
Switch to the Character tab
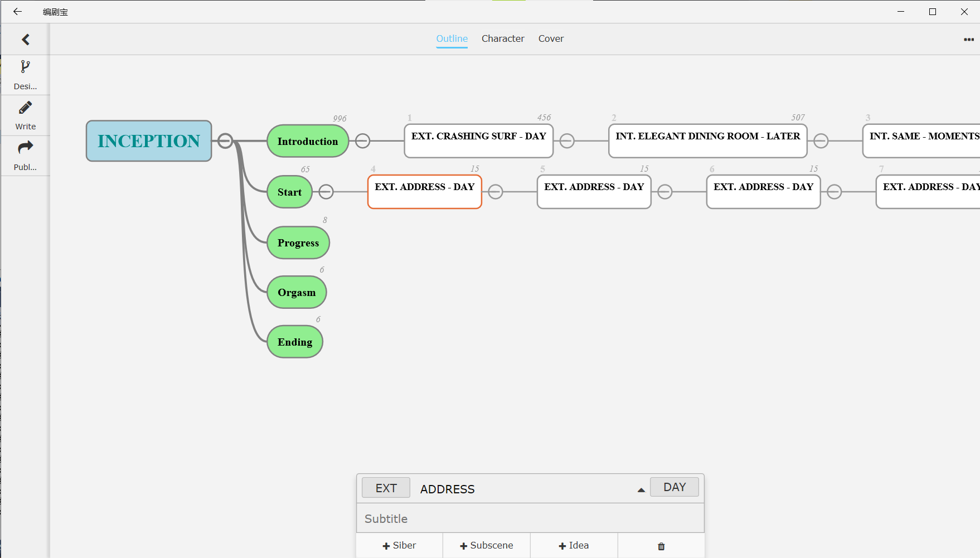(503, 38)
